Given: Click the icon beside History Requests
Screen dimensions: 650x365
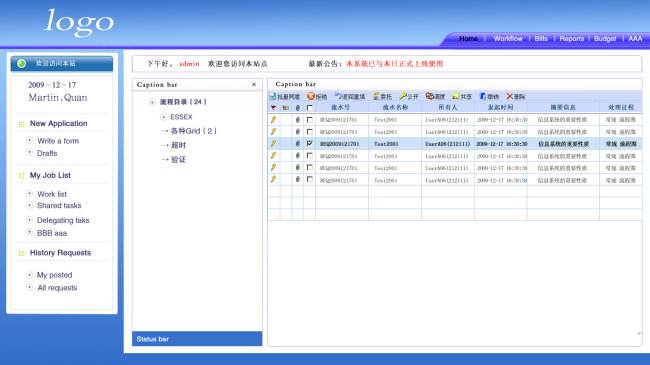Looking at the screenshot, I should point(22,253).
